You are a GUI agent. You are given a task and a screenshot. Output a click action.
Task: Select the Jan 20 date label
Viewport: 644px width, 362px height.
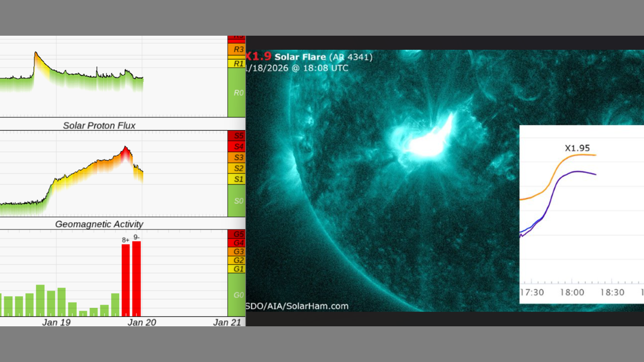pos(142,322)
